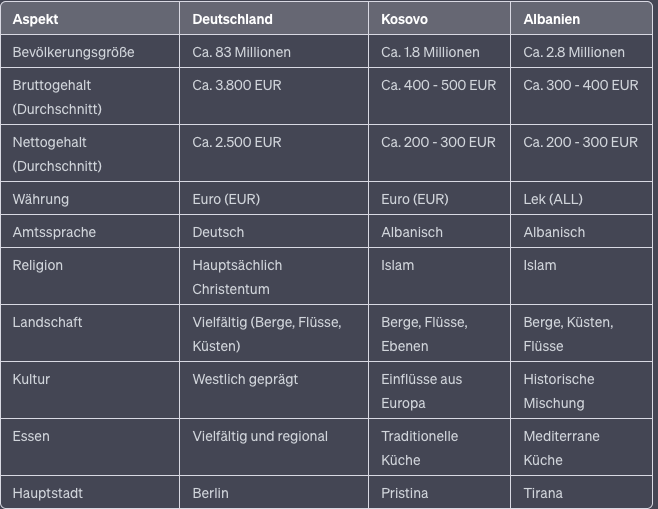
Task: Select the "Deutsch" cell
Action: (x=218, y=232)
